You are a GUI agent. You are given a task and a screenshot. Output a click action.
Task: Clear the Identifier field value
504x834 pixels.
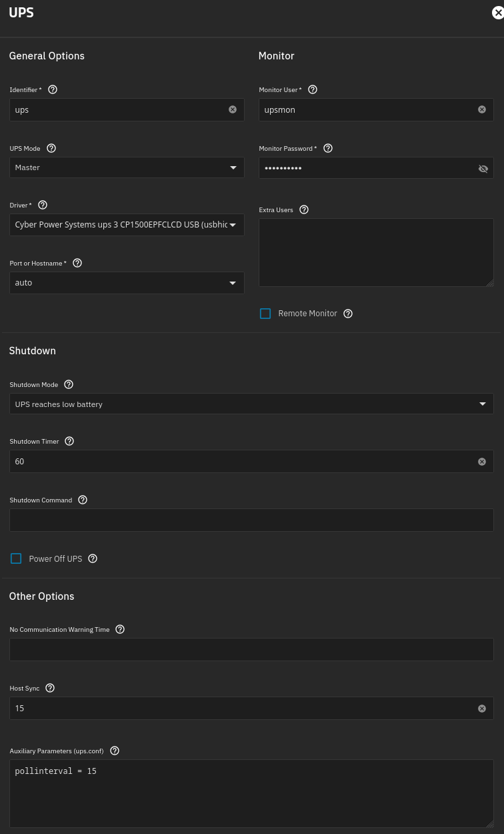pos(233,109)
